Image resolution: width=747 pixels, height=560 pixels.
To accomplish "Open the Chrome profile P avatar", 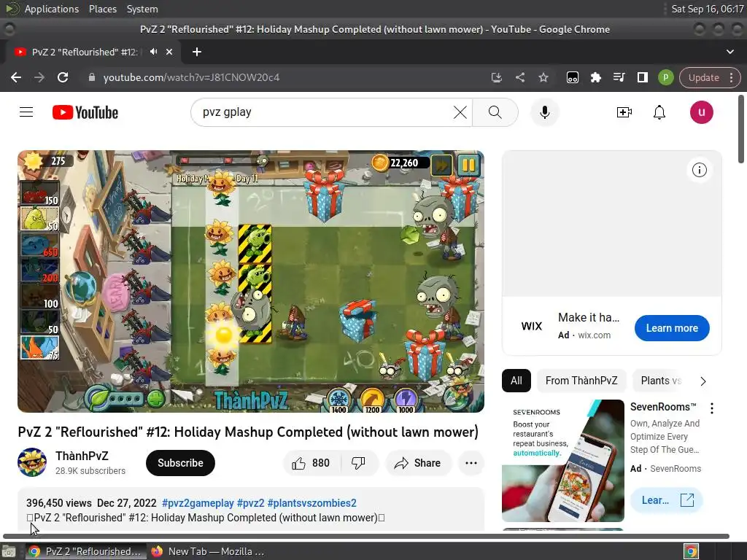I will [x=665, y=77].
